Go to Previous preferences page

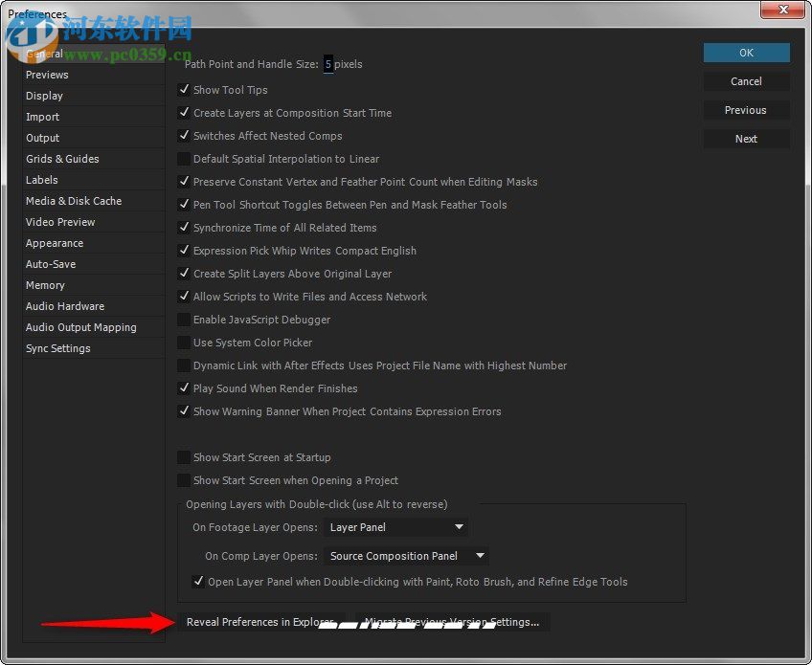click(x=746, y=110)
